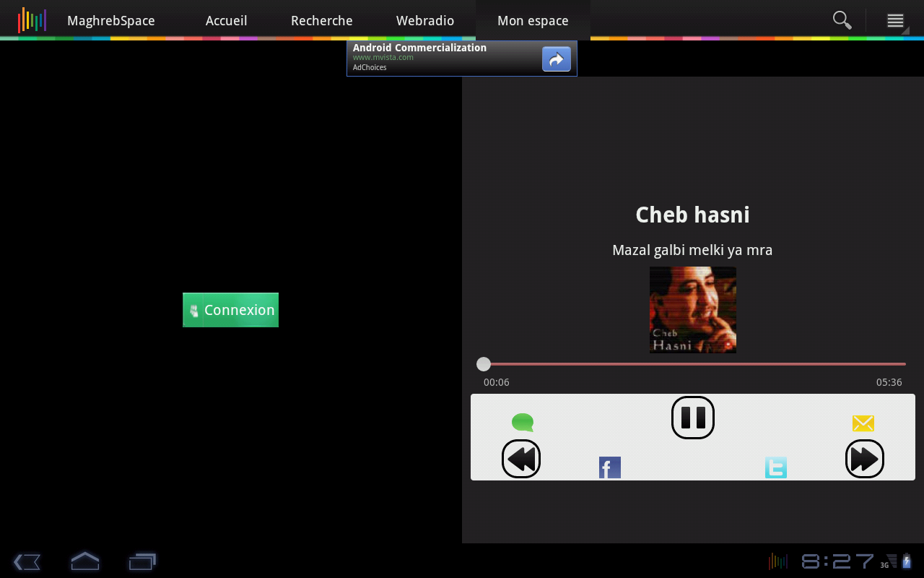Open the search magnifier icon
924x578 pixels.
click(x=842, y=20)
